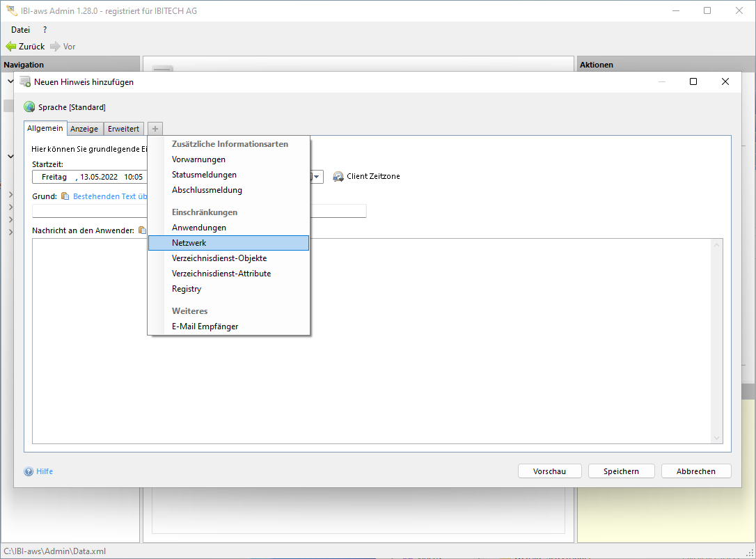
Task: Click the paste icon beside Grund
Action: pyautogui.click(x=65, y=196)
